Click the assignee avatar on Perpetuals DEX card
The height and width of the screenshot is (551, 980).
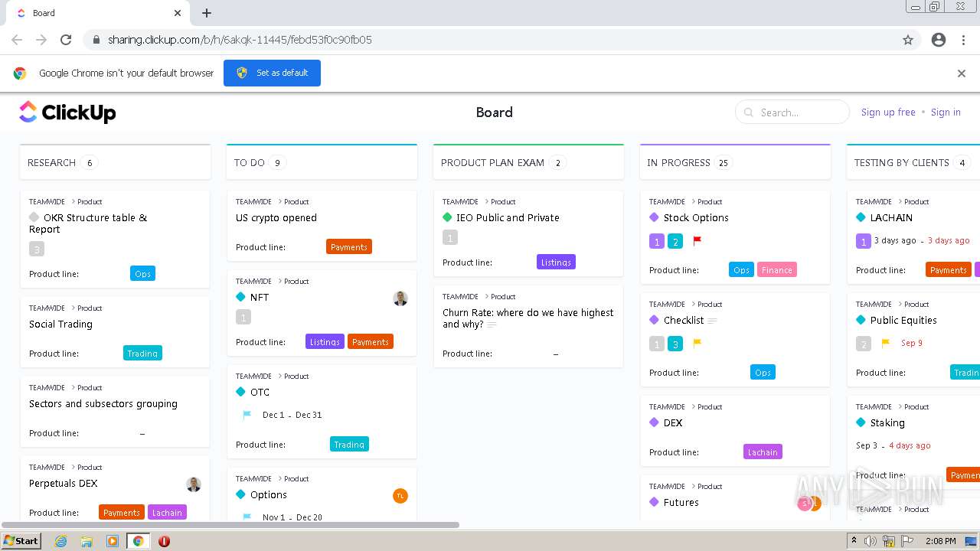pos(194,484)
